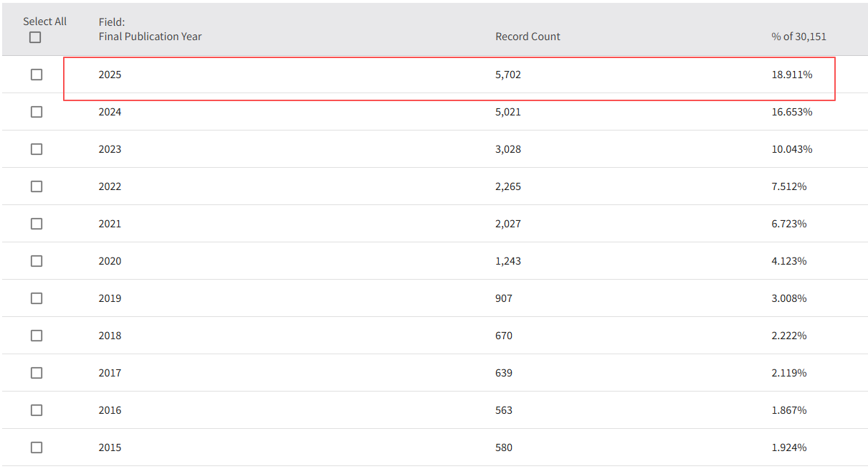Check the box for year 2020
The width and height of the screenshot is (868, 469).
[x=37, y=261]
